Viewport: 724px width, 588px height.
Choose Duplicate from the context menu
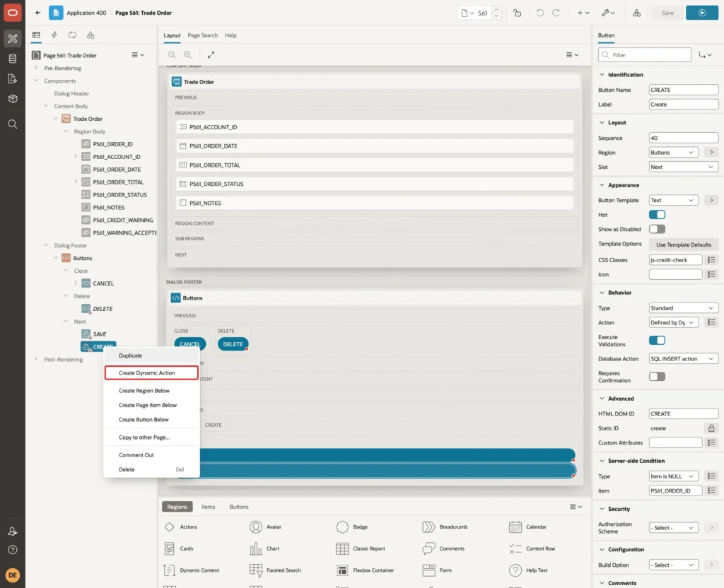(152, 355)
